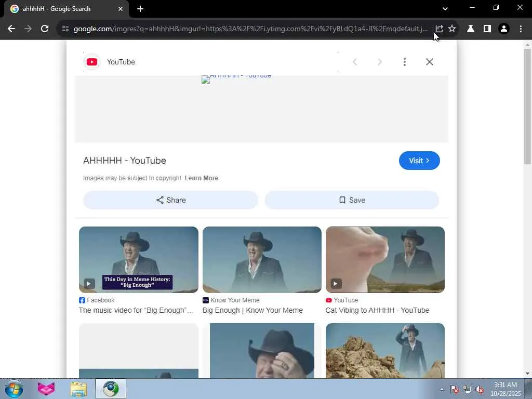The width and height of the screenshot is (532, 399).
Task: Open the Cat Vibing to AHHHH thumbnail
Action: (385, 260)
